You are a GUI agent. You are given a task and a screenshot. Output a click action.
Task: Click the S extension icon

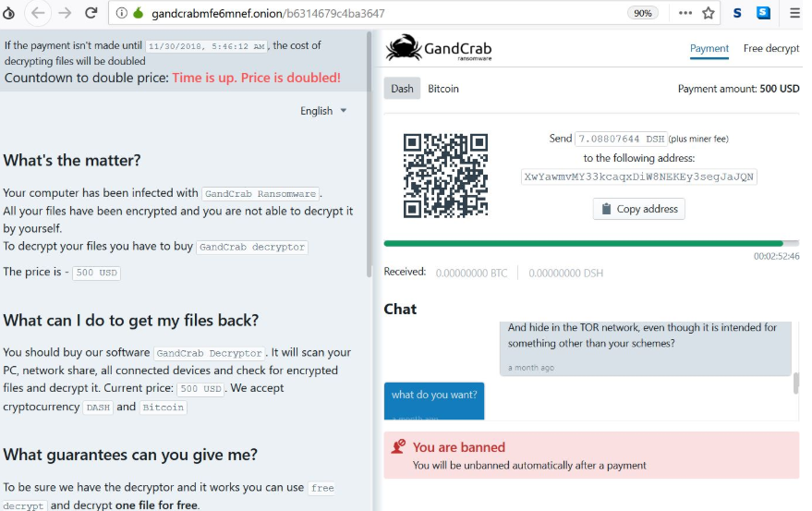737,13
